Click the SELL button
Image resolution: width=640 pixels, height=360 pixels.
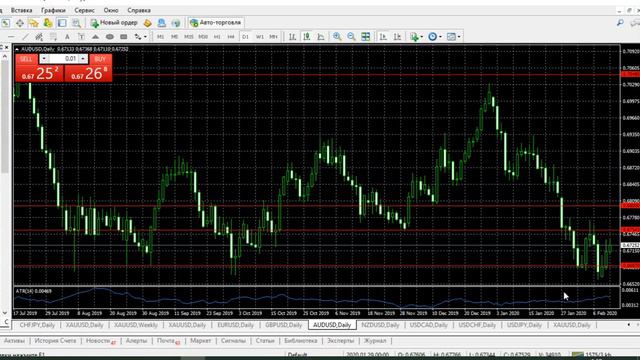[x=26, y=59]
